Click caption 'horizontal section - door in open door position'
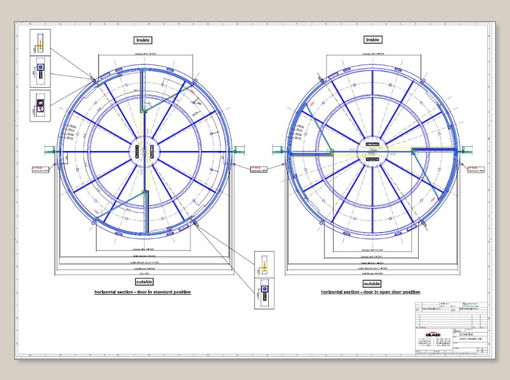 [x=370, y=292]
